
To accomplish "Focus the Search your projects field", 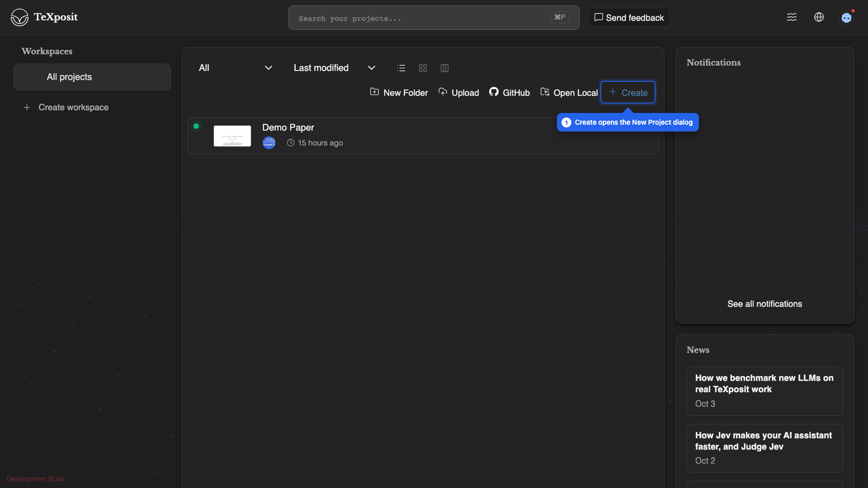I will click(x=433, y=18).
